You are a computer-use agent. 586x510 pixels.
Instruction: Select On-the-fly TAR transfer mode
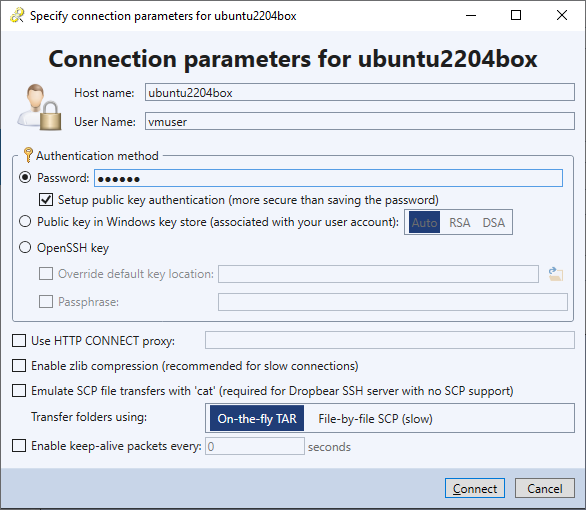pos(257,419)
